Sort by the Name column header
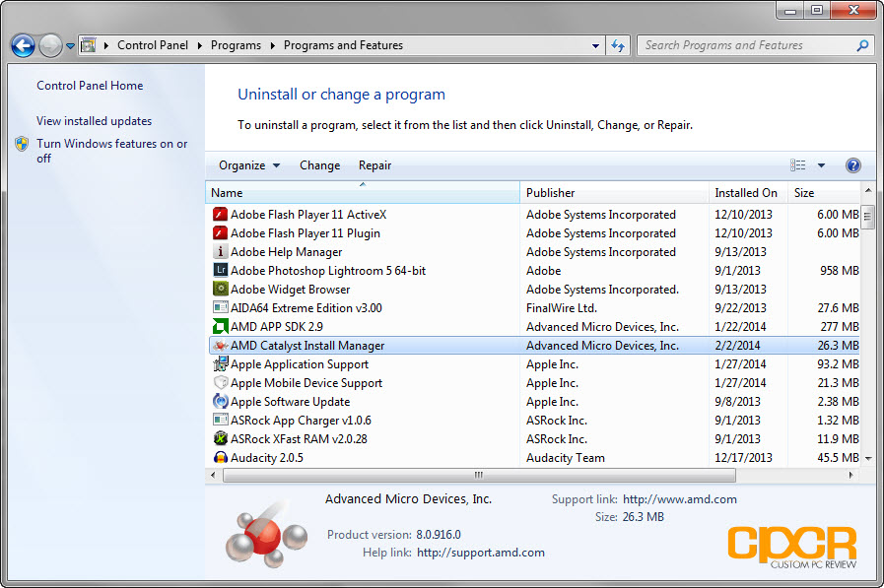 (x=363, y=193)
